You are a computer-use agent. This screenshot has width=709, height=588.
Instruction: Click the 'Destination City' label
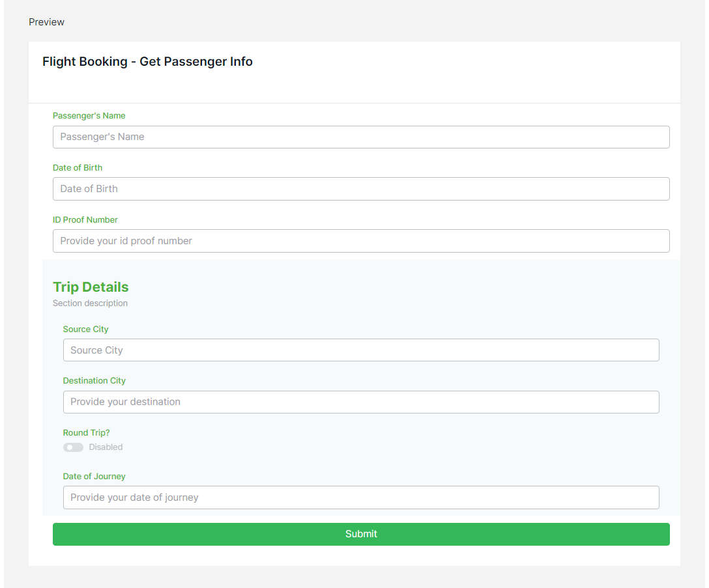click(x=94, y=381)
